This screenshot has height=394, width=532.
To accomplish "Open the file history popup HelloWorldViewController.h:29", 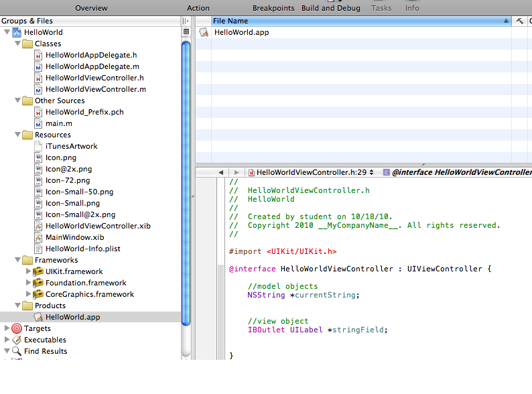I will 311,172.
